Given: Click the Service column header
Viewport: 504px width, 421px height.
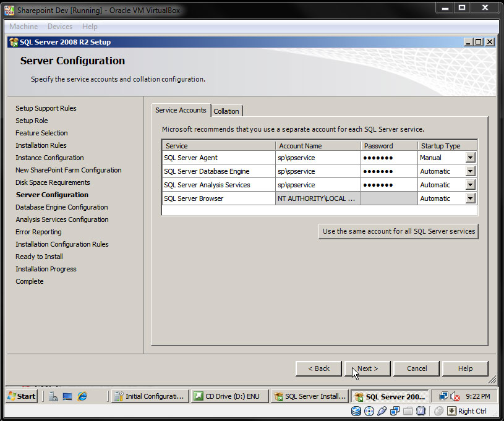Looking at the screenshot, I should coord(219,146).
